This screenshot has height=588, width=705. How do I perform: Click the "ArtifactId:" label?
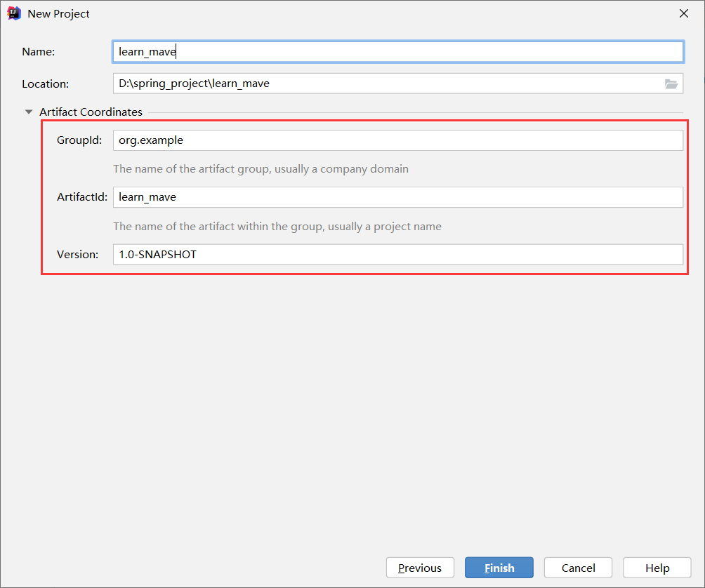82,197
